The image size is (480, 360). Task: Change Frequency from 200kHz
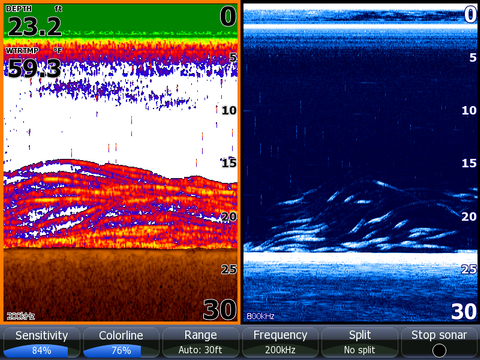[280, 342]
